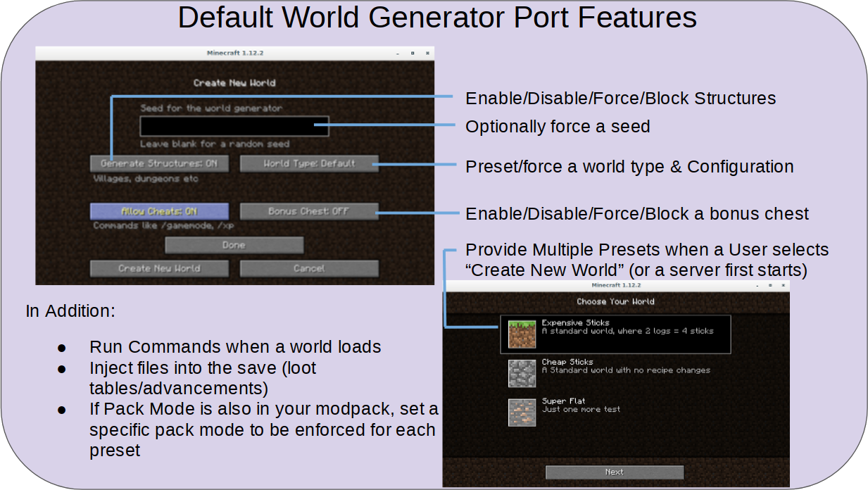Close the Create New World window
The height and width of the screenshot is (490, 868).
point(428,53)
